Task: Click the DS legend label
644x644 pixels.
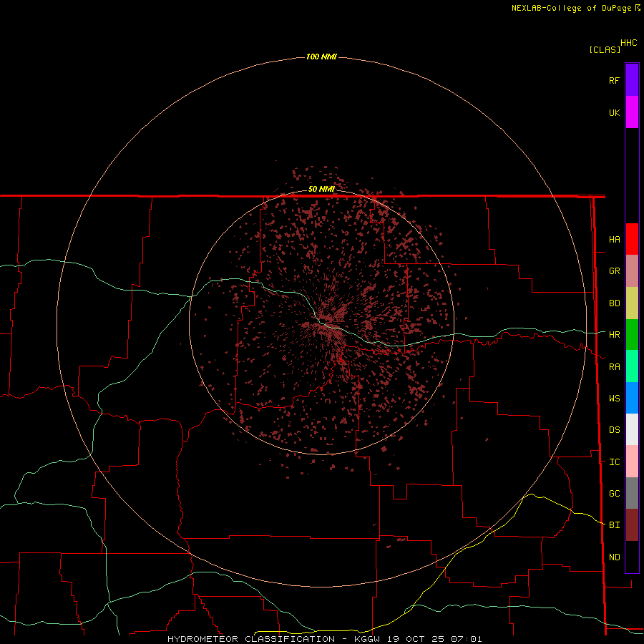Action: [x=614, y=430]
